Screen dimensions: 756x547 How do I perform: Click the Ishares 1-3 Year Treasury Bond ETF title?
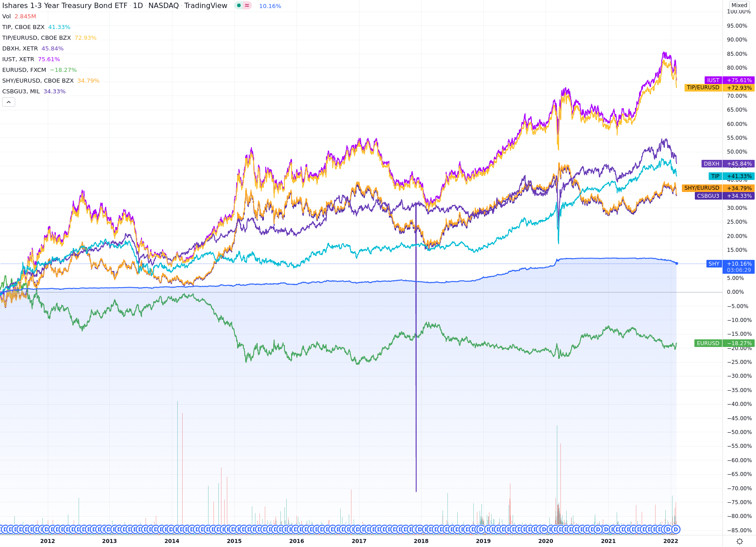click(x=65, y=6)
